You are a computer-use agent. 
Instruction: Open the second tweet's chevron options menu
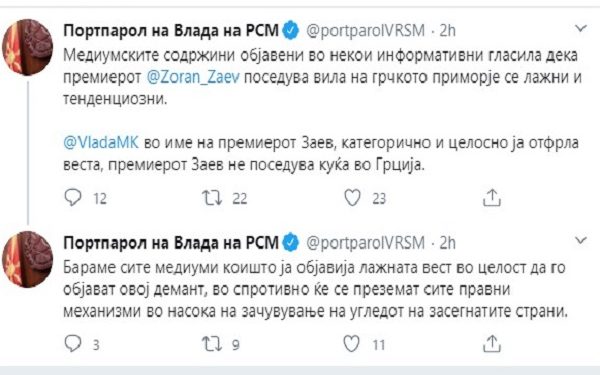point(581,240)
